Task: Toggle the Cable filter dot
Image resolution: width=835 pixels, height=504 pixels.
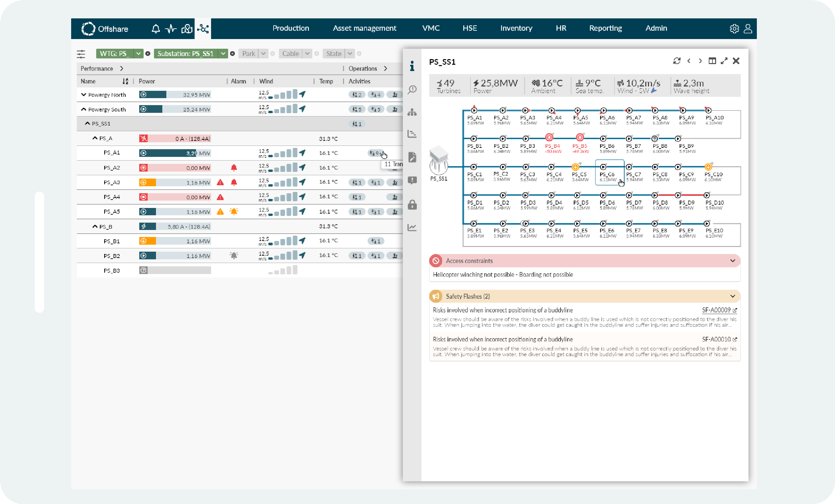Action: (317, 54)
